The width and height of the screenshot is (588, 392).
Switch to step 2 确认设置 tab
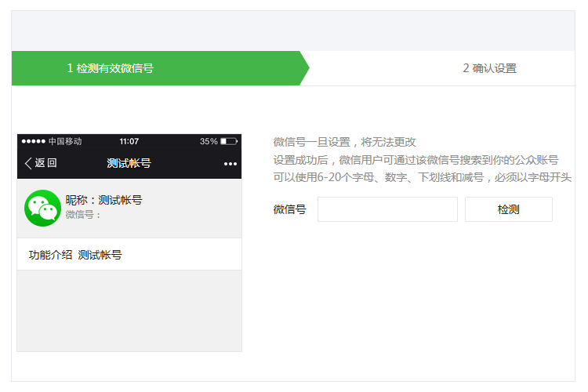[x=489, y=68]
